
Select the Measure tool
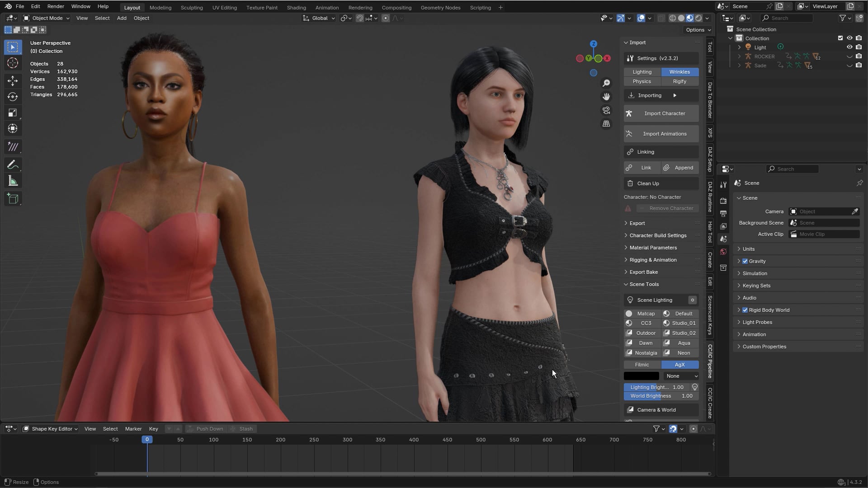tap(13, 181)
